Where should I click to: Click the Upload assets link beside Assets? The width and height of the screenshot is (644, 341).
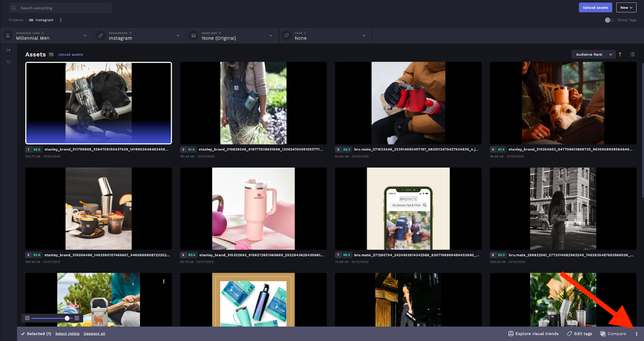click(x=70, y=55)
